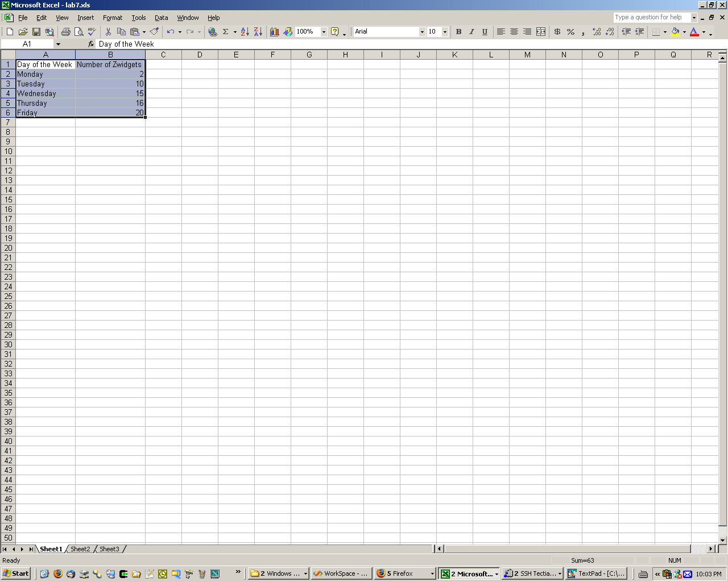Image resolution: width=728 pixels, height=582 pixels.
Task: Apply currency style to cells
Action: (557, 32)
